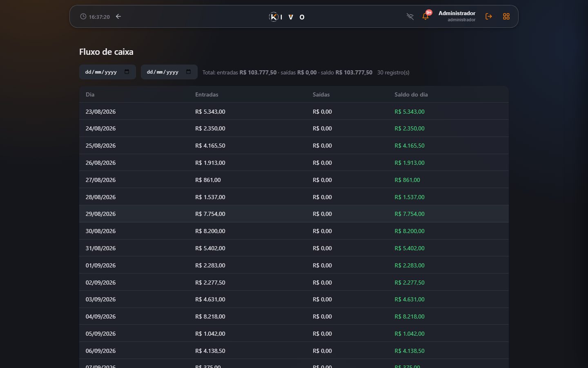Select the 04/09/2026 row date

click(100, 316)
